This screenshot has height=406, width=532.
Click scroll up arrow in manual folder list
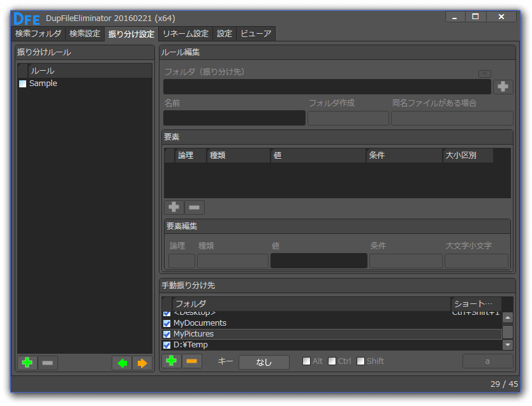coord(508,317)
